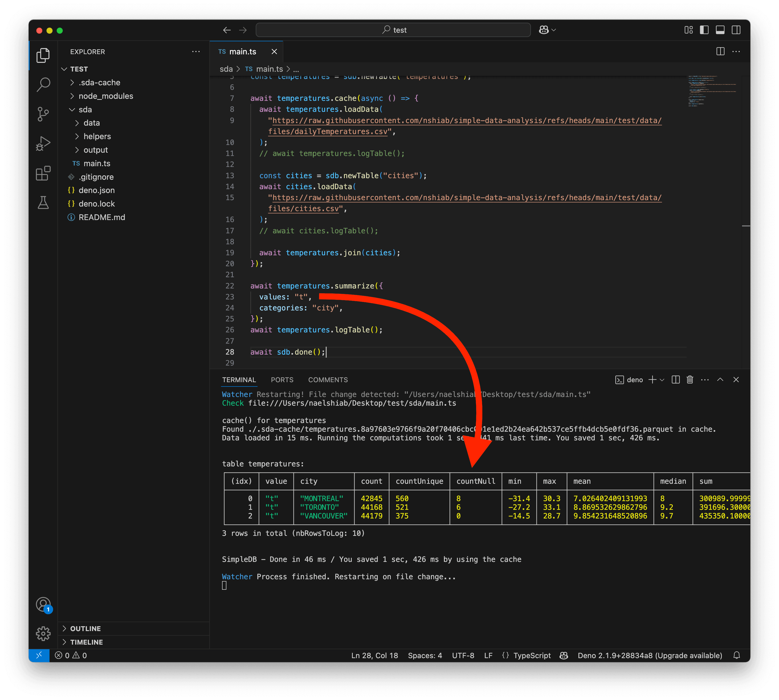This screenshot has height=700, width=779.
Task: Open remote window indicator in status bar
Action: [39, 655]
